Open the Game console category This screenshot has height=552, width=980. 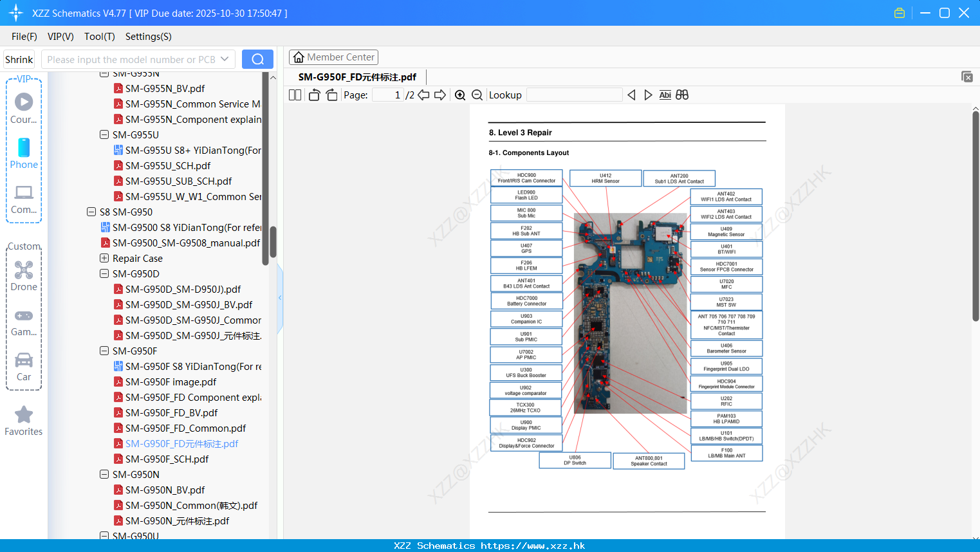(24, 322)
